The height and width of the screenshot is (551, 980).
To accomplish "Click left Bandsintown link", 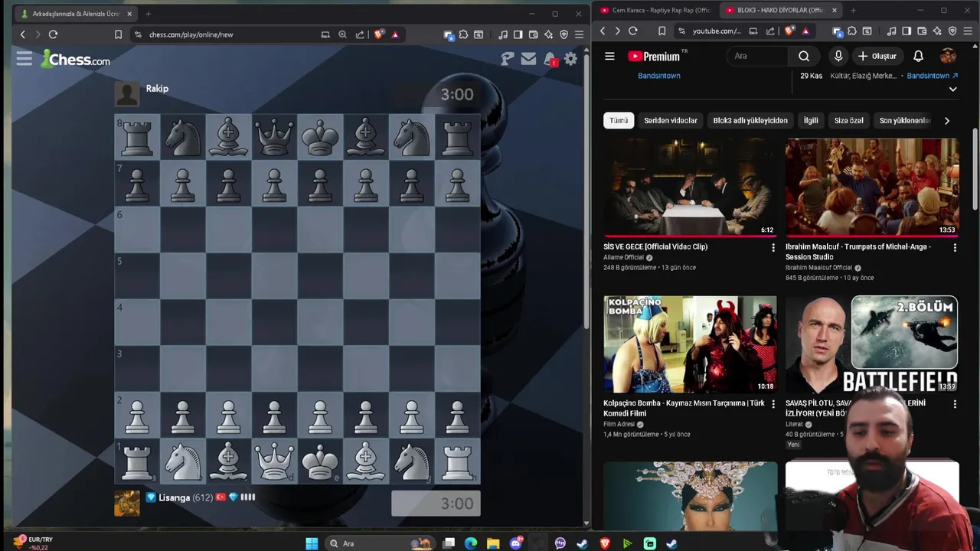I will (659, 76).
